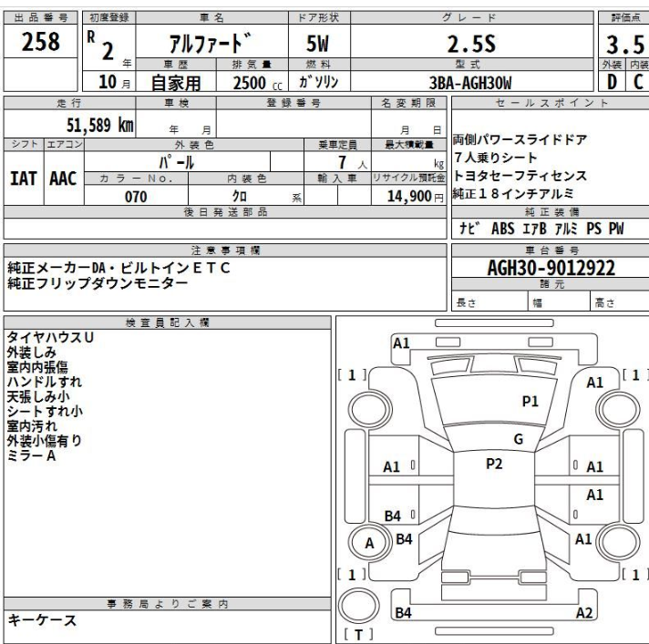
Task: Click the equipment item PS
Action: pos(594,229)
